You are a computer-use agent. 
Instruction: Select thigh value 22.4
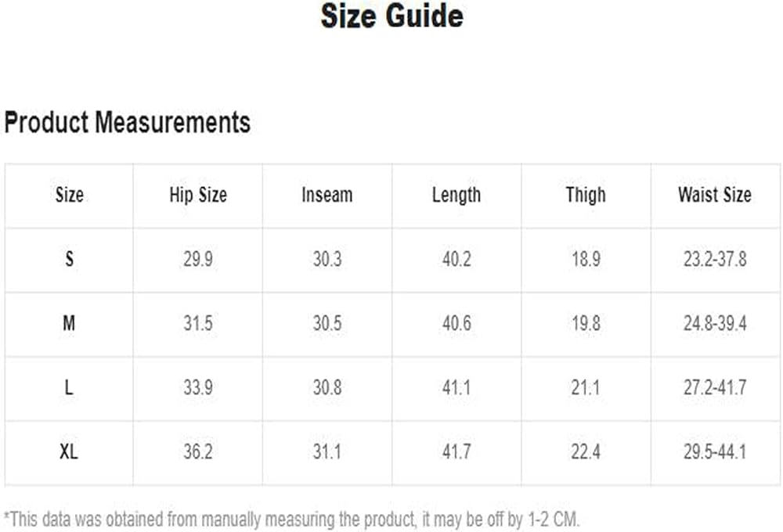[x=586, y=452]
